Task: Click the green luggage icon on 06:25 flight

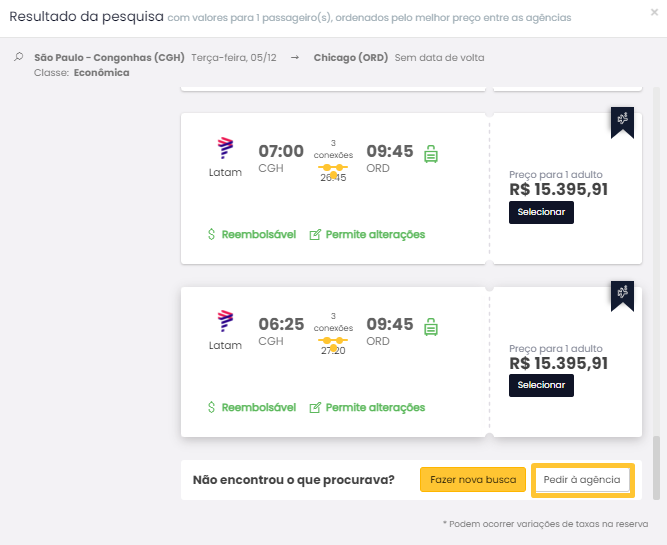Action: [x=431, y=327]
